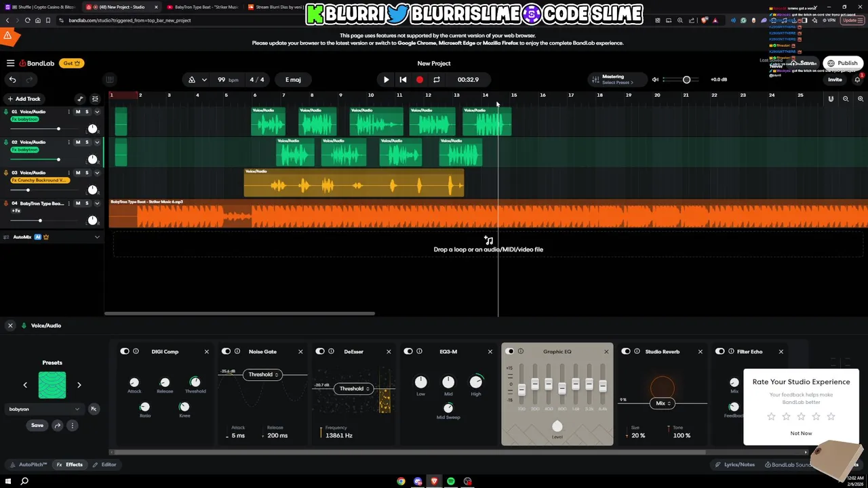Toggle EQ3-M effect power switch
This screenshot has width=868, height=488.
(408, 352)
